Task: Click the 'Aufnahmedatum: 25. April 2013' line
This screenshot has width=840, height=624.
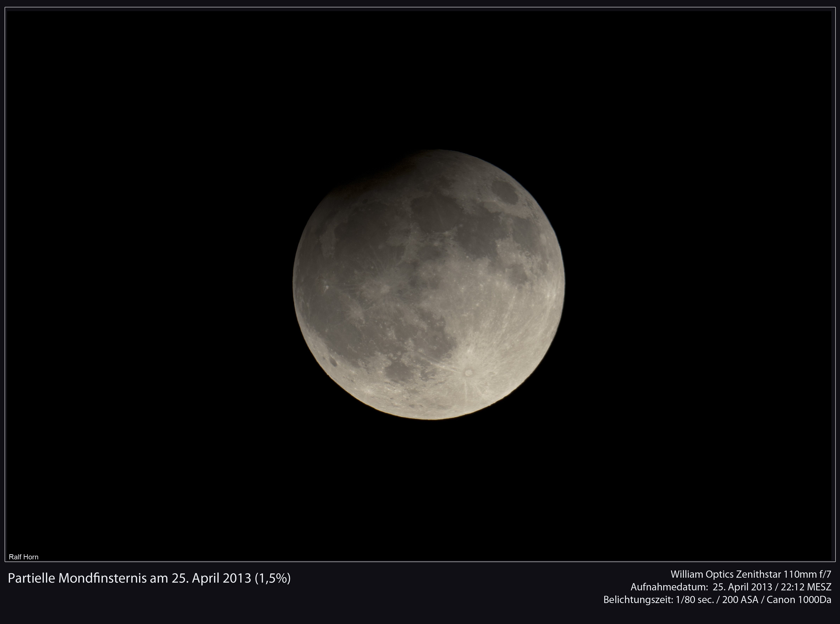Action: [731, 587]
